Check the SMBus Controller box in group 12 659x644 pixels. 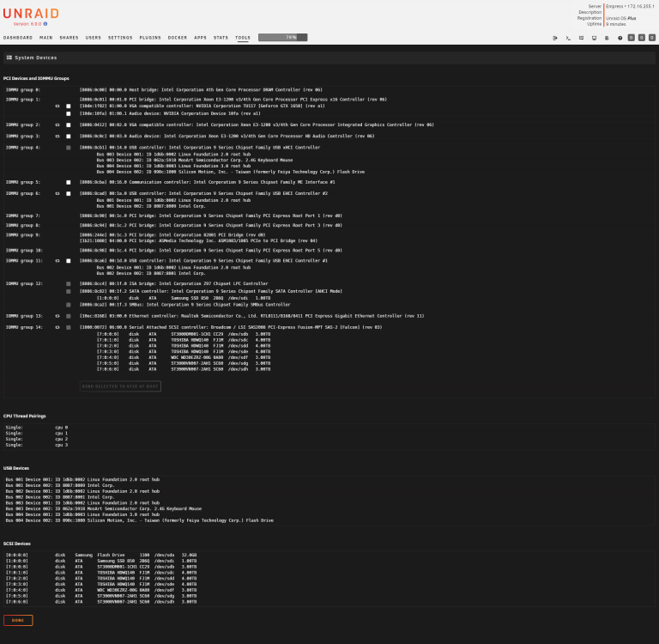69,305
